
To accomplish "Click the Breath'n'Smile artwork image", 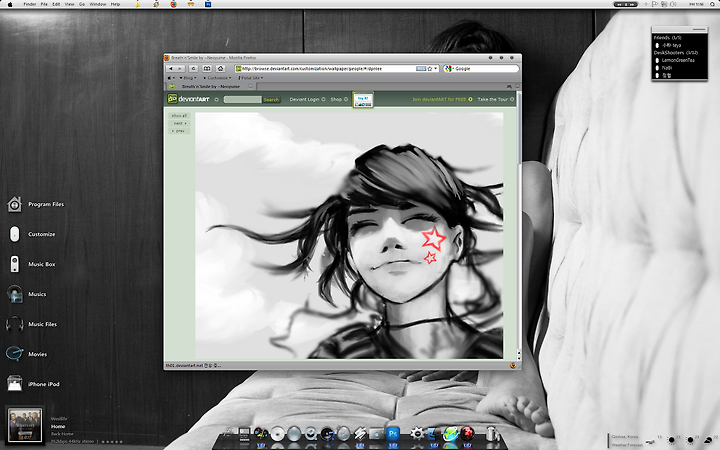I will [x=349, y=236].
